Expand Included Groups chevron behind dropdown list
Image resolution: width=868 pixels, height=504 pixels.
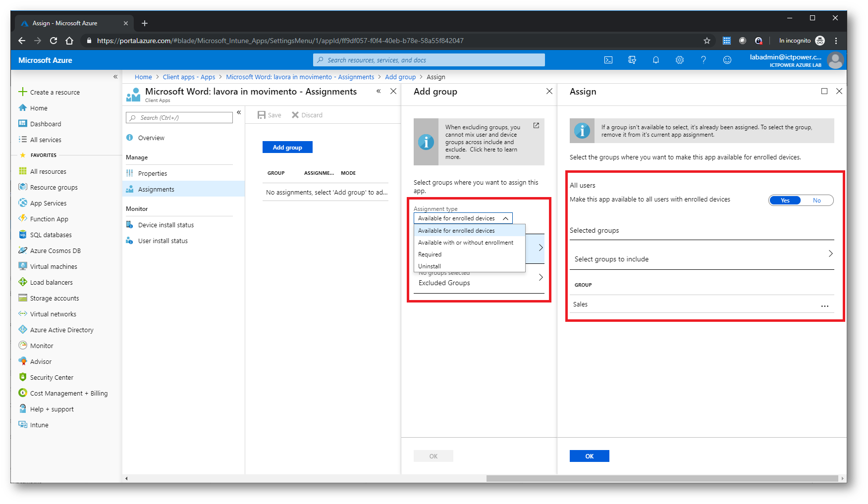coord(541,248)
